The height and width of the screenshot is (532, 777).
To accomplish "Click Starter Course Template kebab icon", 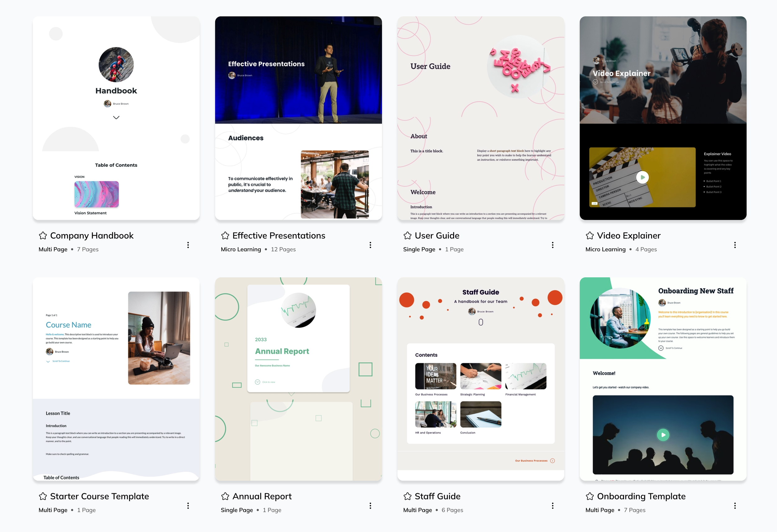I will pyautogui.click(x=188, y=506).
